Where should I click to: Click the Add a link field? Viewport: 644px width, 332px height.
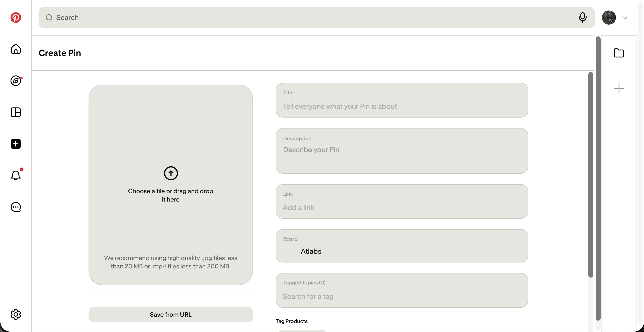coord(402,201)
